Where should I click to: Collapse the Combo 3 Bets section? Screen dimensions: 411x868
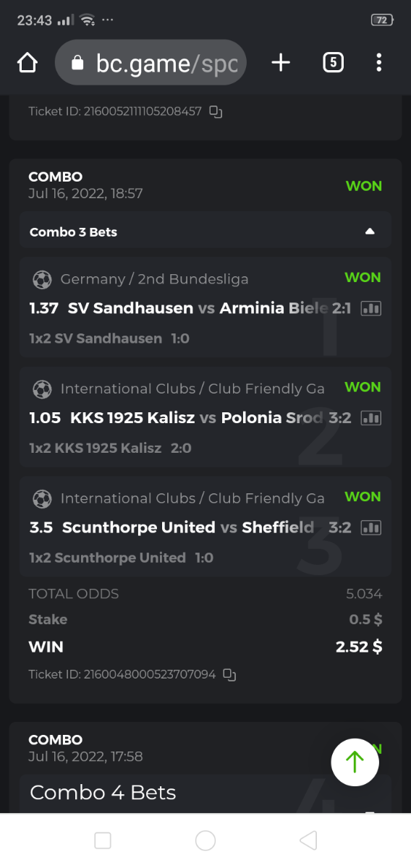[x=370, y=232]
